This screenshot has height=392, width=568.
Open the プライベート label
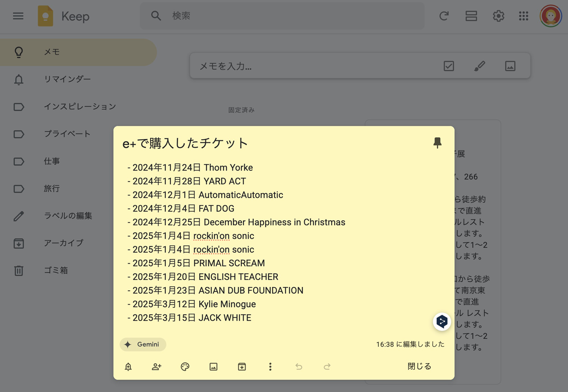pos(78,134)
